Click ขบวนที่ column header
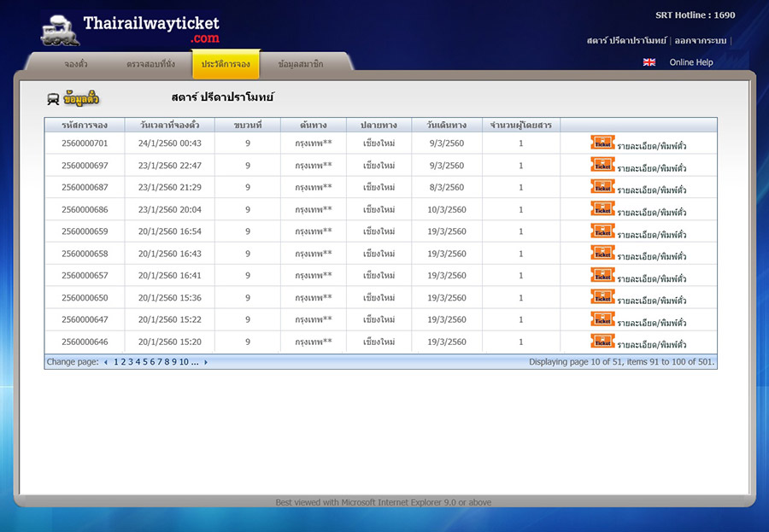This screenshot has height=532, width=769. coord(248,125)
